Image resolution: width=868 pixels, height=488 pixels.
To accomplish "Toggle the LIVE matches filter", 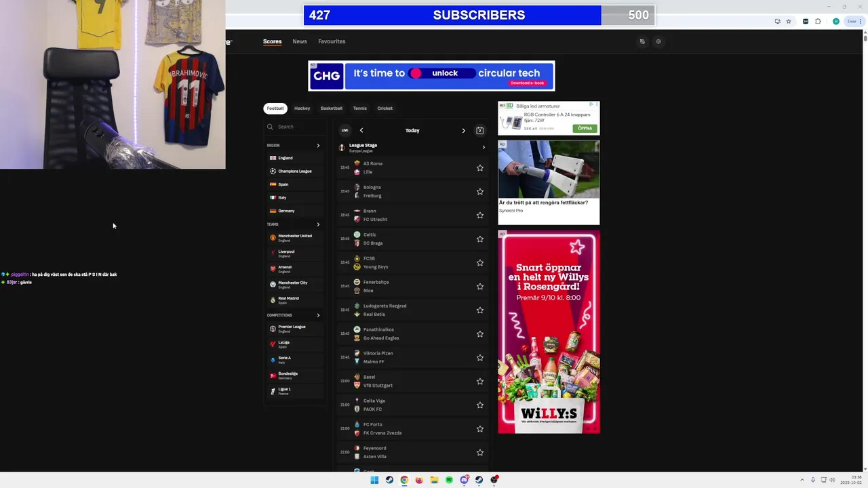I will (344, 130).
